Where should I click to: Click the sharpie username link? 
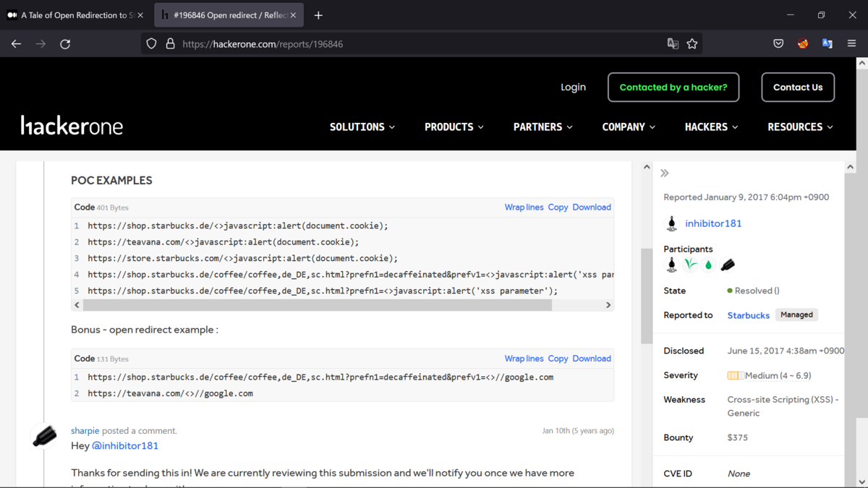85,431
